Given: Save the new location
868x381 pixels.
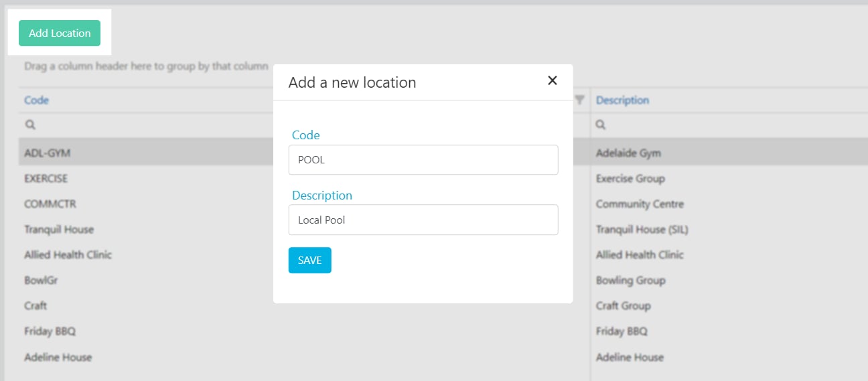Looking at the screenshot, I should tap(310, 260).
